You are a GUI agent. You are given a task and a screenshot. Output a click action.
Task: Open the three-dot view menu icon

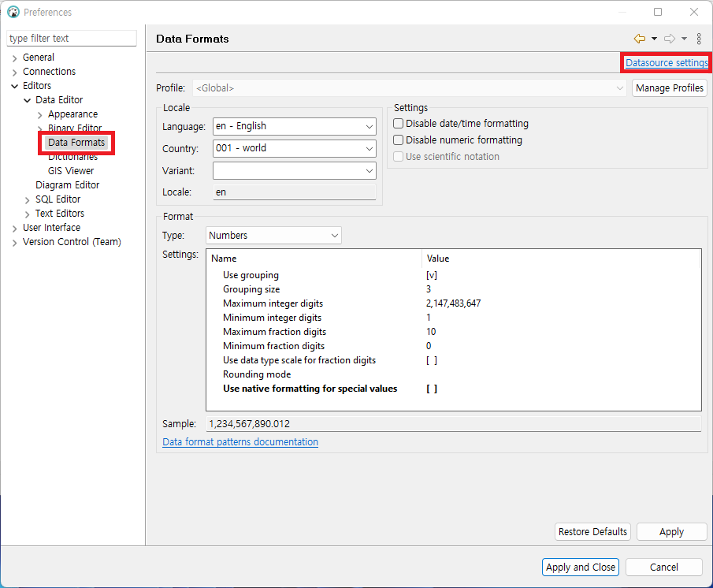(x=699, y=39)
